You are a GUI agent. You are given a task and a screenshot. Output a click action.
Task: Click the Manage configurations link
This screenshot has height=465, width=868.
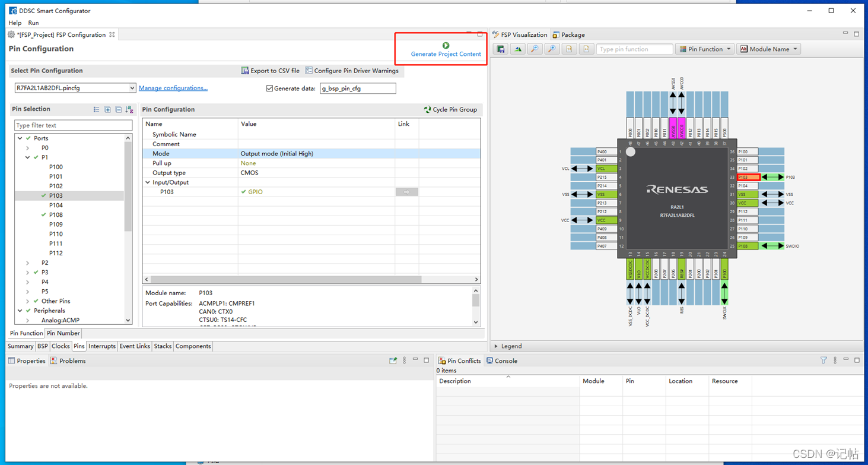coord(173,88)
